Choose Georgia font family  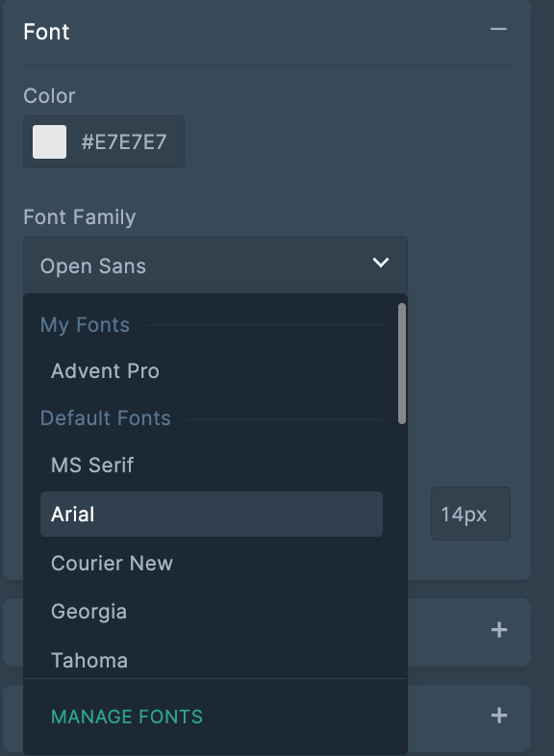coord(89,612)
